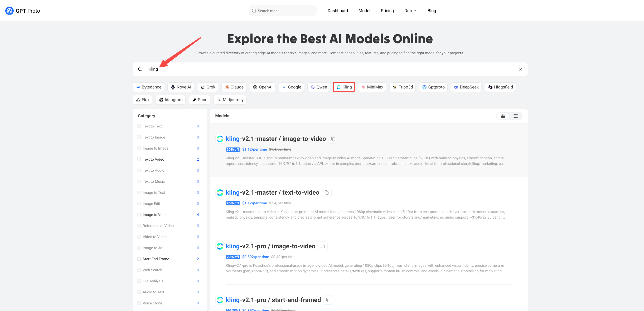Check the Text to Video category
The width and height of the screenshot is (644, 311).
139,159
